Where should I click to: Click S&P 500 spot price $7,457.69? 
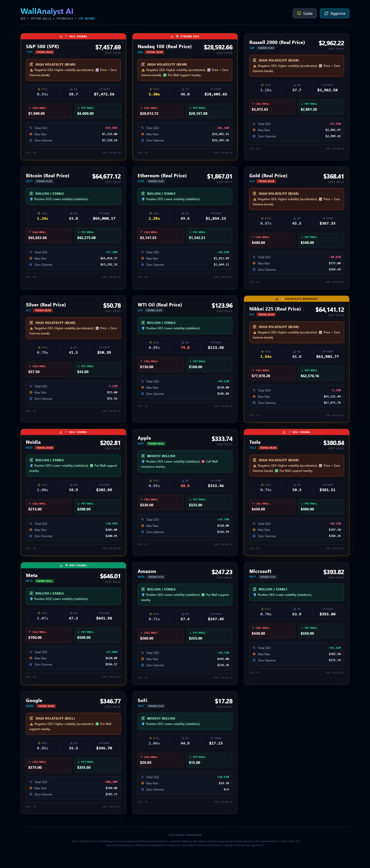(108, 47)
